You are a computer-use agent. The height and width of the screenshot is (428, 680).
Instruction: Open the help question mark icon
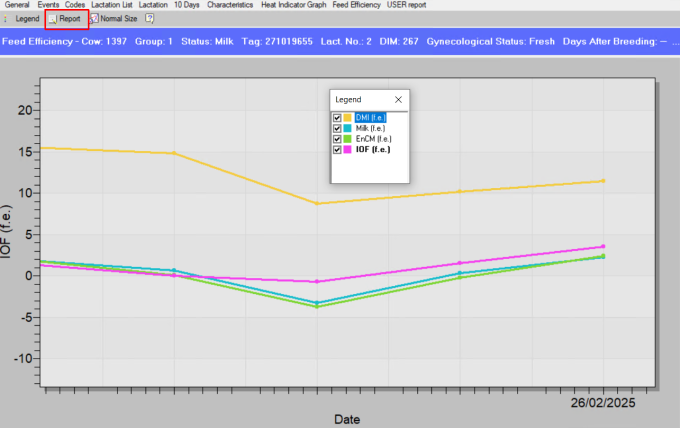click(x=149, y=19)
